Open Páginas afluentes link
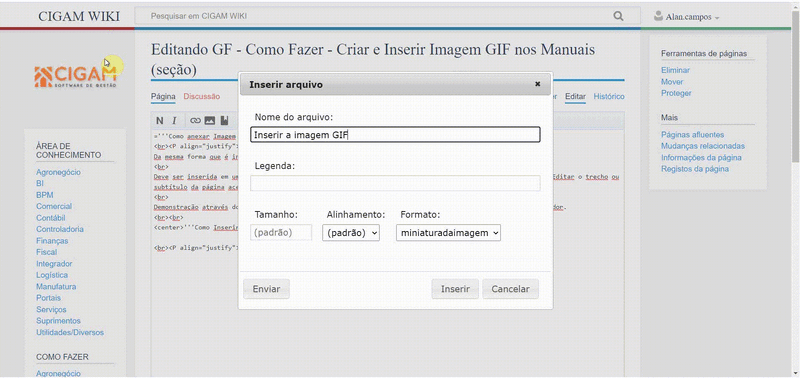This screenshot has height=378, width=800. point(692,135)
